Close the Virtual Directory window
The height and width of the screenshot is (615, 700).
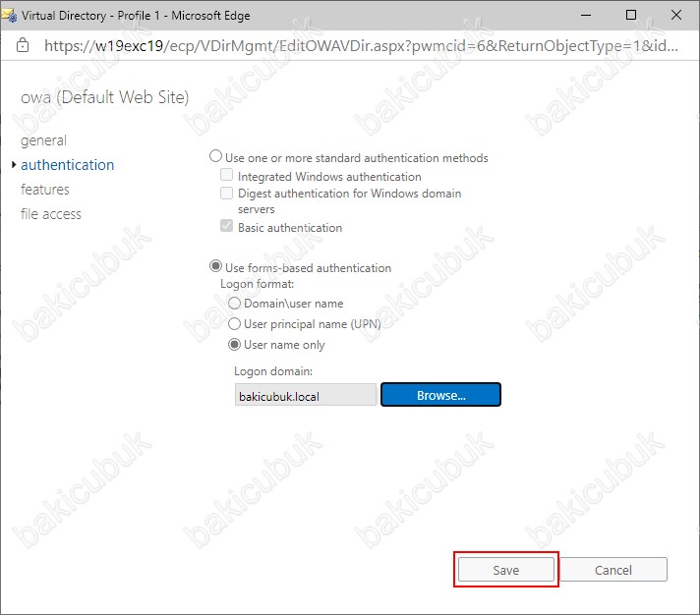676,15
